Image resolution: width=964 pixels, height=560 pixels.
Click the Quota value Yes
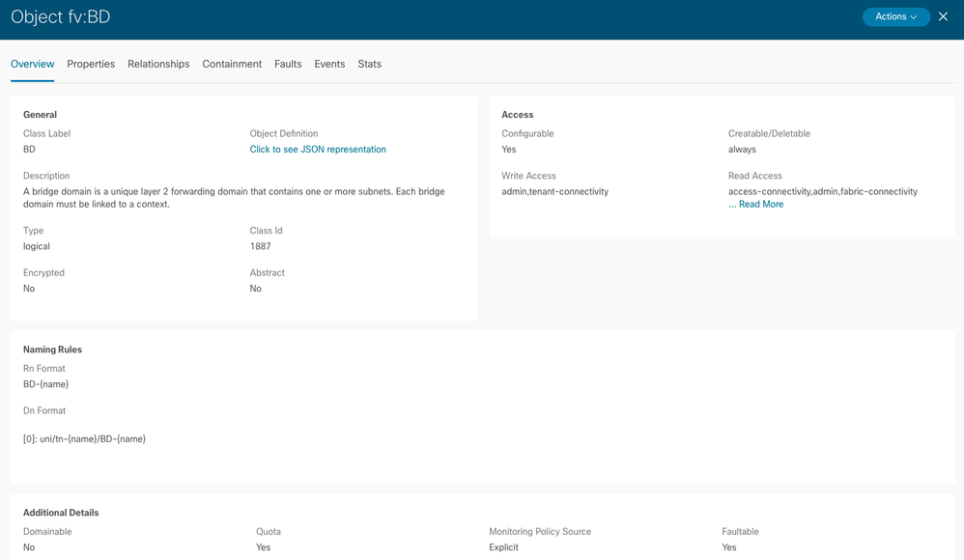coord(263,547)
